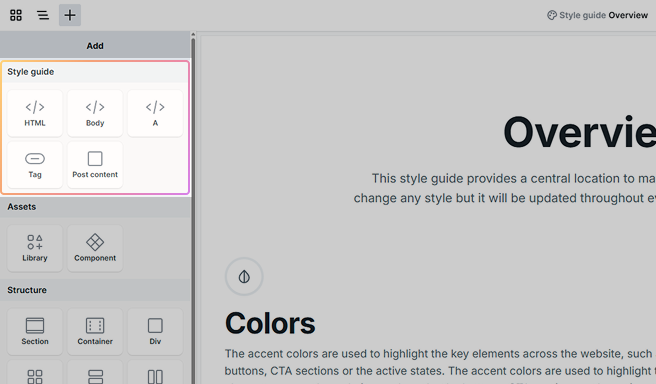Open the navigator list icon in top bar
This screenshot has width=656, height=384.
click(x=43, y=15)
